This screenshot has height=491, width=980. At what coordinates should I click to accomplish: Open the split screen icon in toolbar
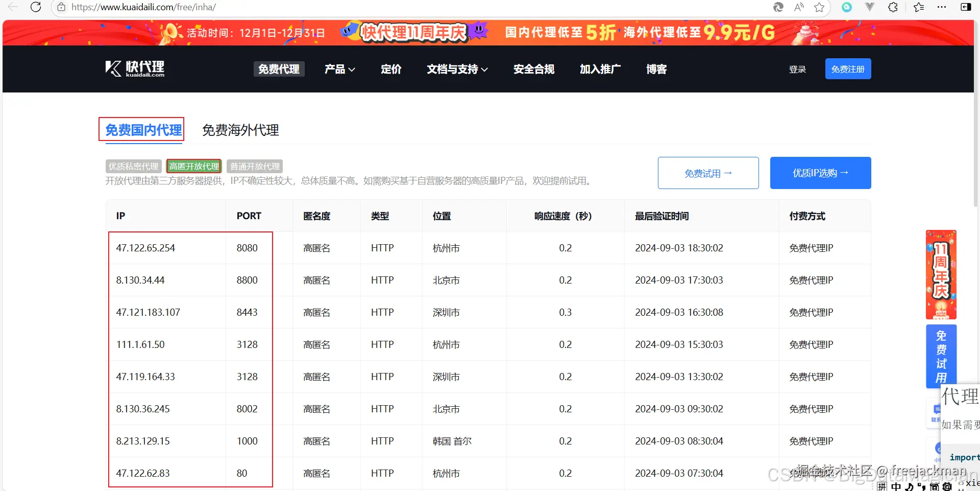(967, 7)
